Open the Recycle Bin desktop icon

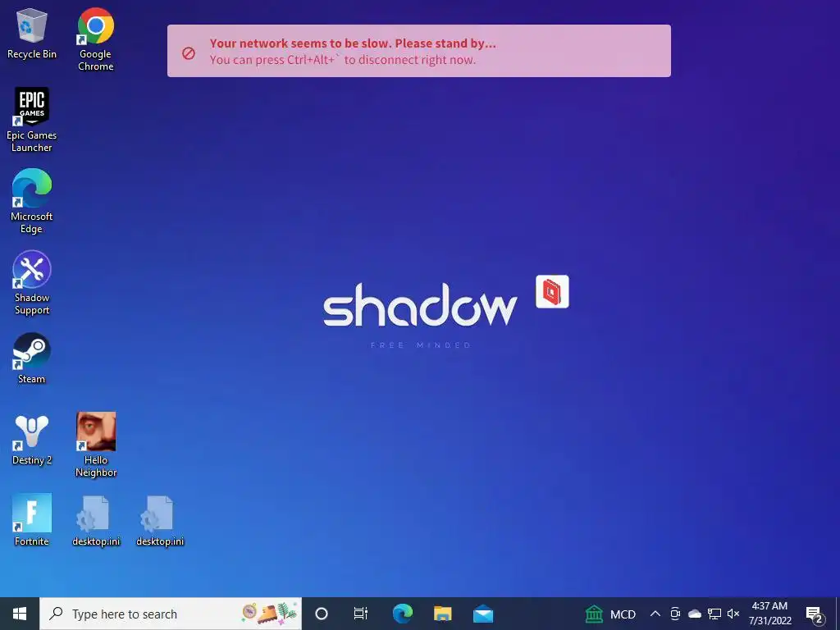coord(32,33)
